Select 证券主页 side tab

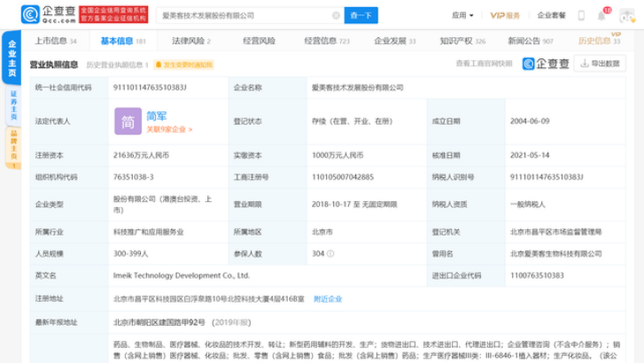[x=13, y=105]
